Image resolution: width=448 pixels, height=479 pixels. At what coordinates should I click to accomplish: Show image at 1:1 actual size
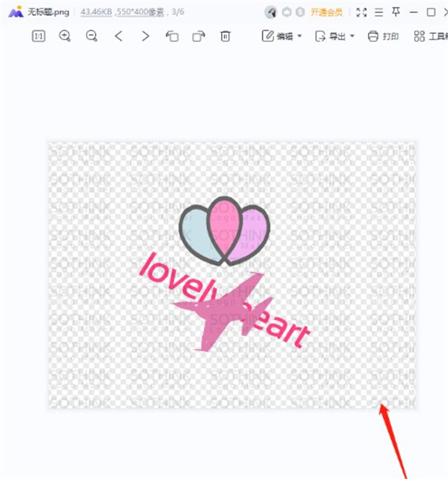pos(38,37)
